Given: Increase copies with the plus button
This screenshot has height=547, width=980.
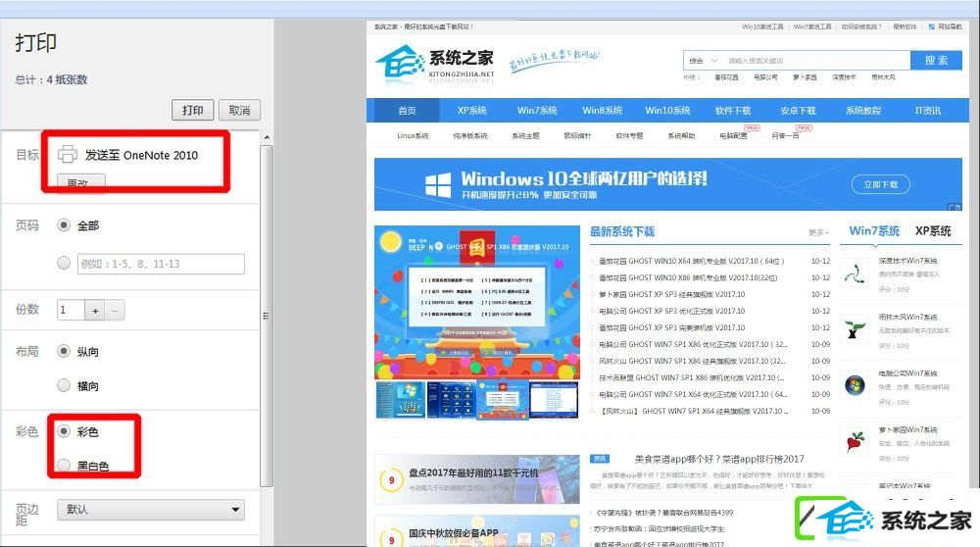Looking at the screenshot, I should tap(95, 310).
